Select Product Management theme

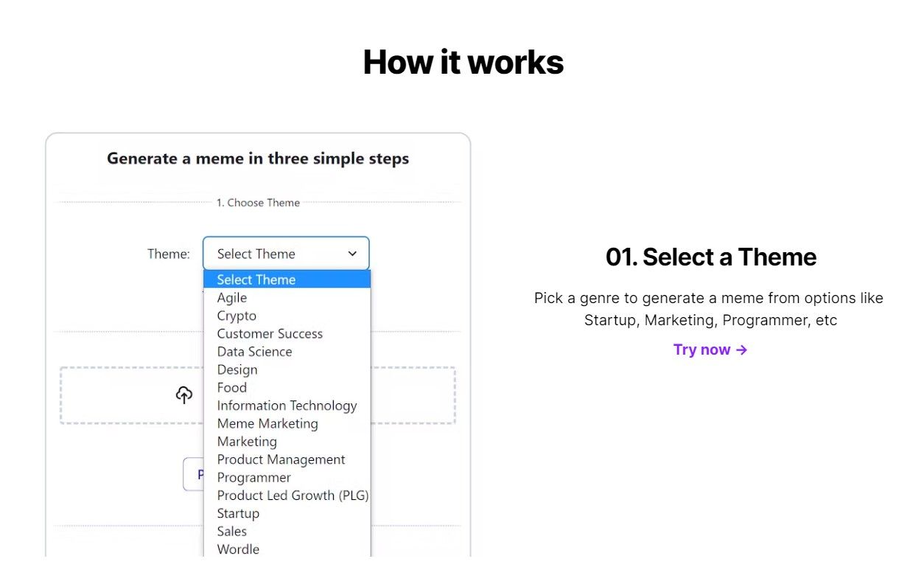click(x=287, y=459)
